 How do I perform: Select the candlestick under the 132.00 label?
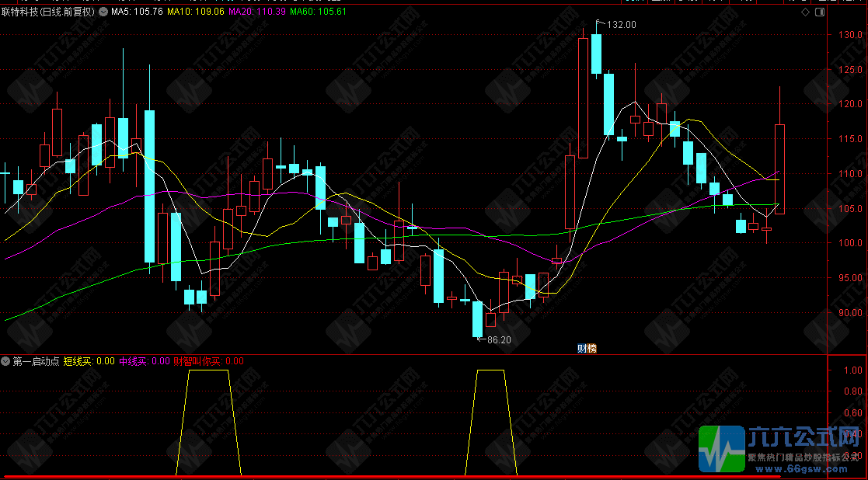pos(596,54)
